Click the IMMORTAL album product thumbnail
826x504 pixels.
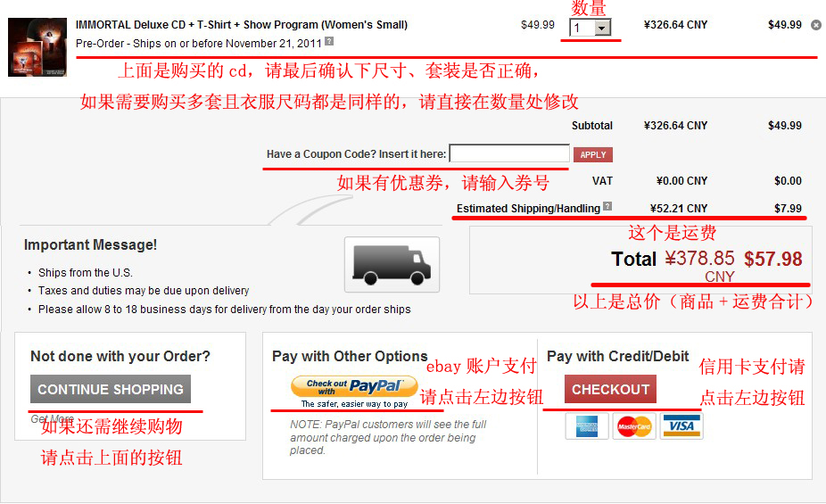37,47
